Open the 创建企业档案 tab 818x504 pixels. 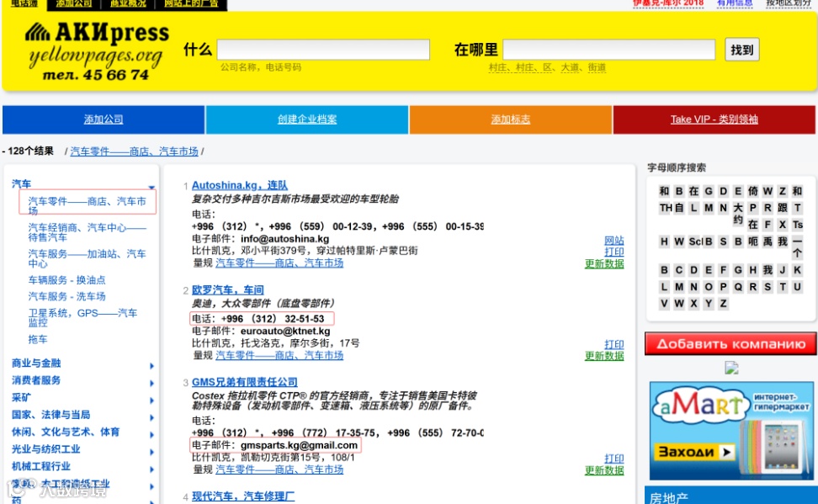(x=306, y=119)
